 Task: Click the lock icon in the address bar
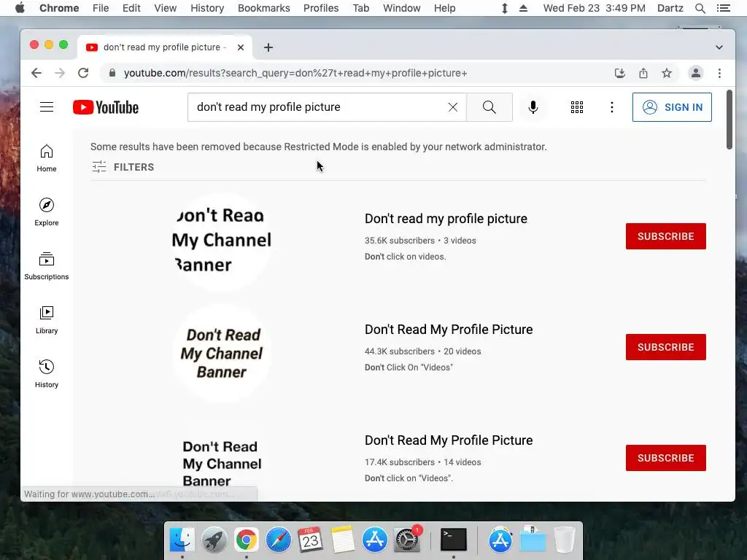click(112, 73)
